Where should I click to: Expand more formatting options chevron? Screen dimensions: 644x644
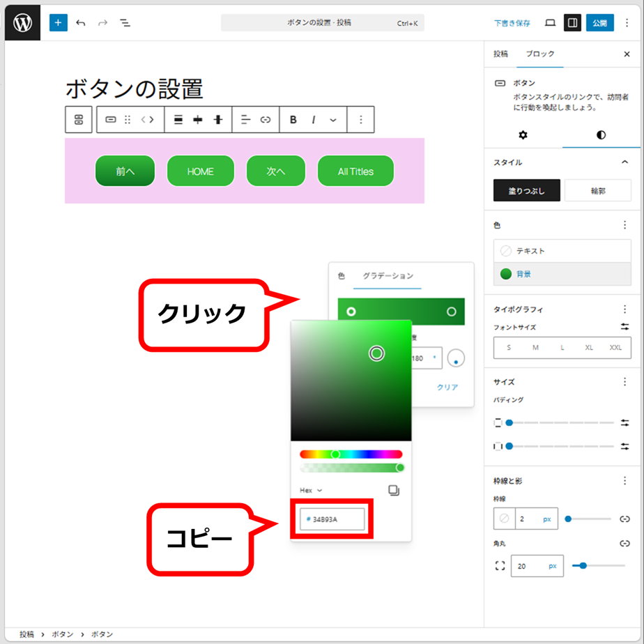click(333, 120)
